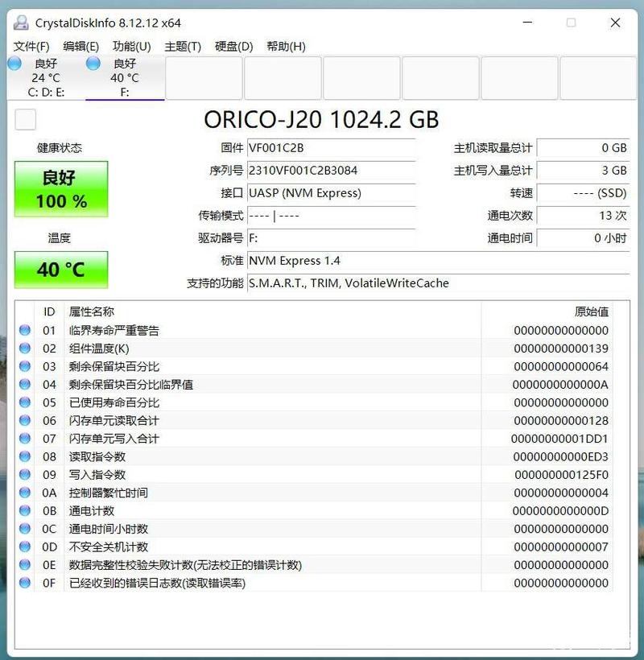Click the 驱动器号 drive letter field

point(332,238)
